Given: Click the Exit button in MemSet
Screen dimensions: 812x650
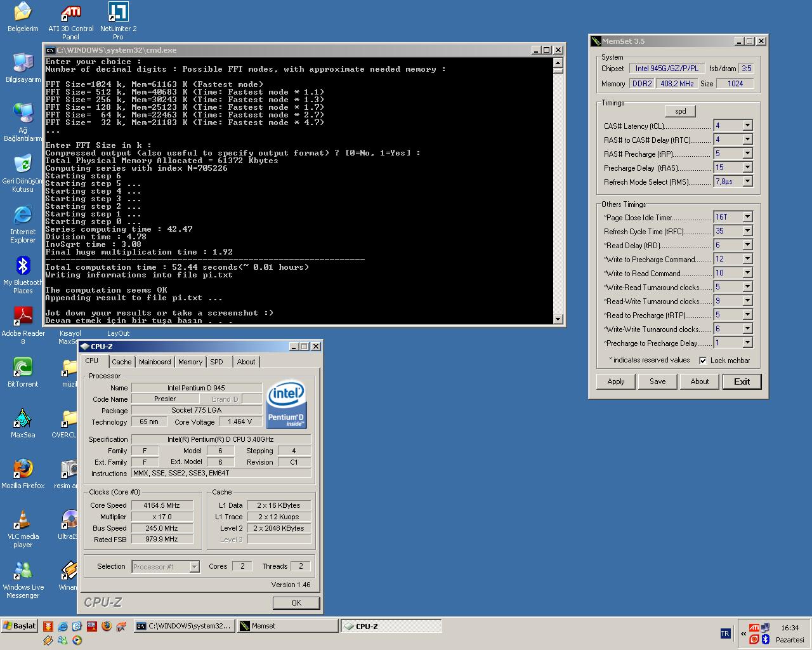Looking at the screenshot, I should tap(742, 381).
